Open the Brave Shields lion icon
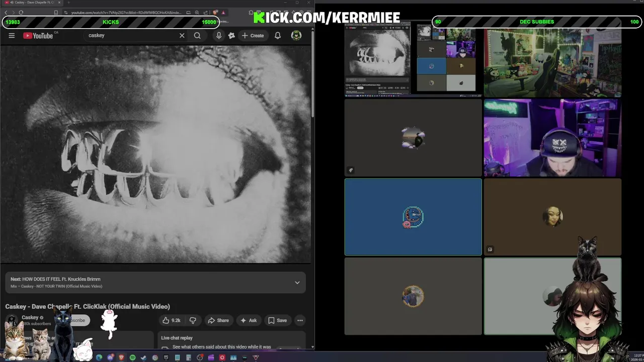The height and width of the screenshot is (362, 644). click(x=215, y=13)
